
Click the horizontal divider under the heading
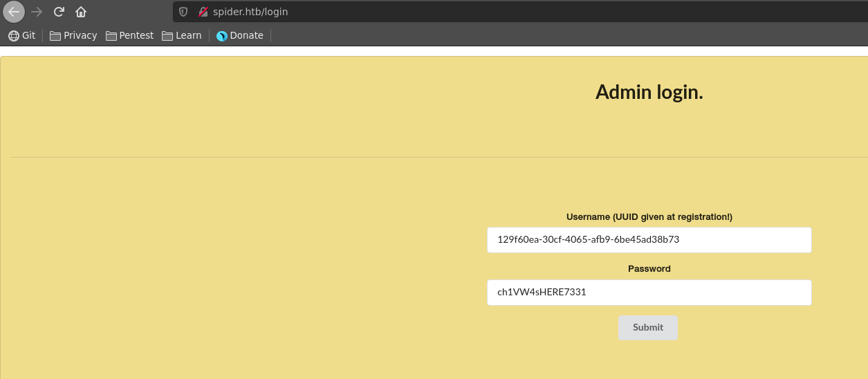click(x=277, y=157)
